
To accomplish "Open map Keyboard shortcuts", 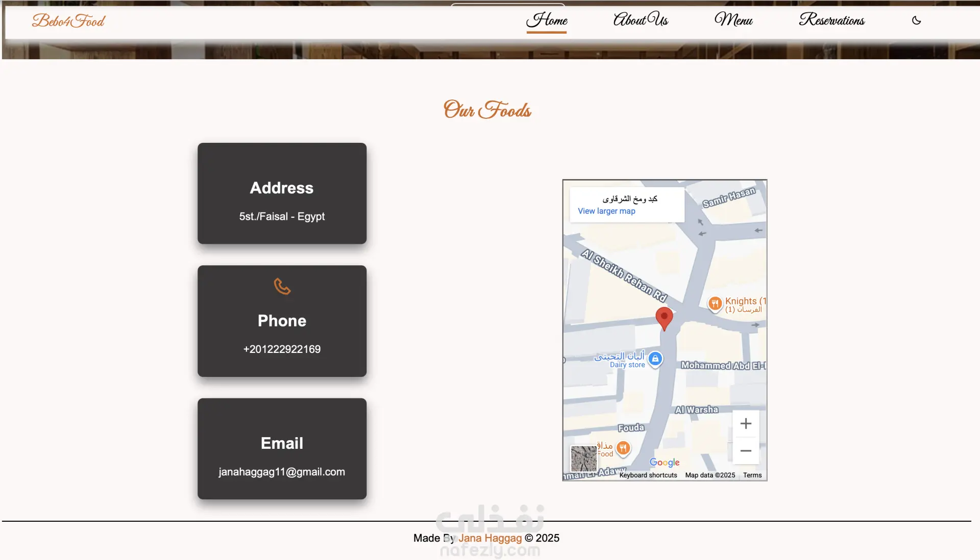I will (x=648, y=475).
